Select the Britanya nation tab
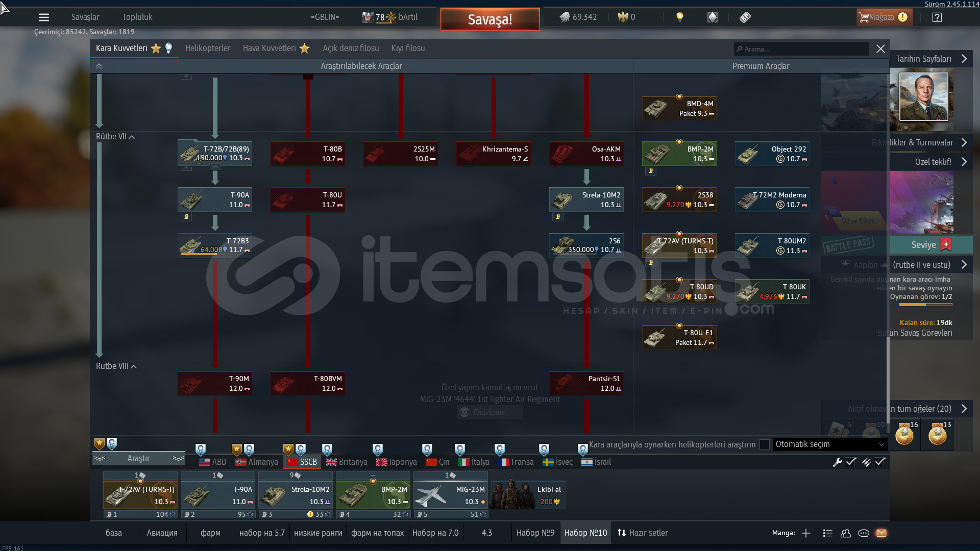 (347, 462)
